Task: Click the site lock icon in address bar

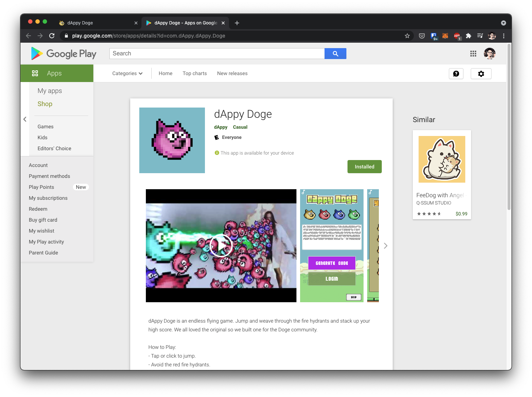Action: pyautogui.click(x=66, y=36)
